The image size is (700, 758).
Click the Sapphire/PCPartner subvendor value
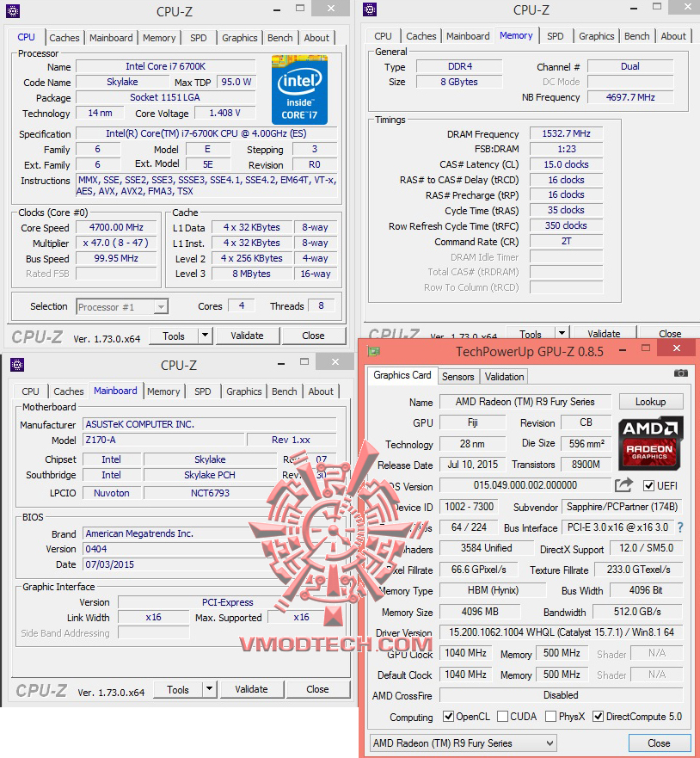[x=623, y=507]
